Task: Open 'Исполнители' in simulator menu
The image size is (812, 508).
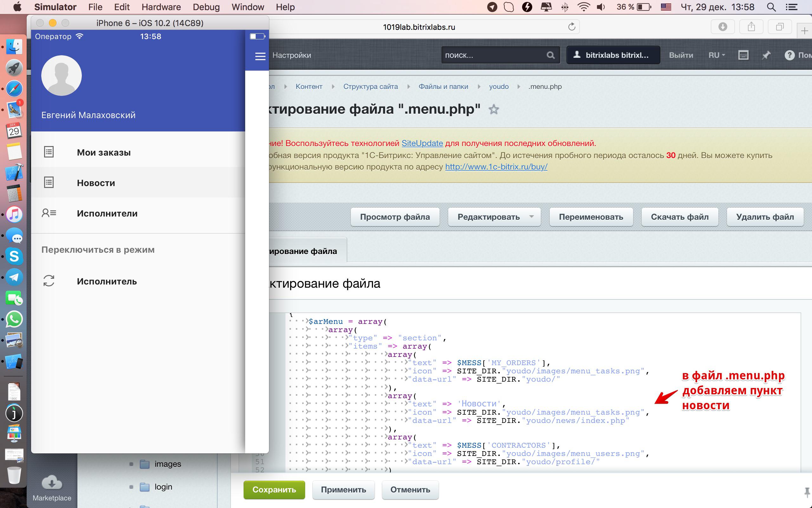Action: (138, 213)
